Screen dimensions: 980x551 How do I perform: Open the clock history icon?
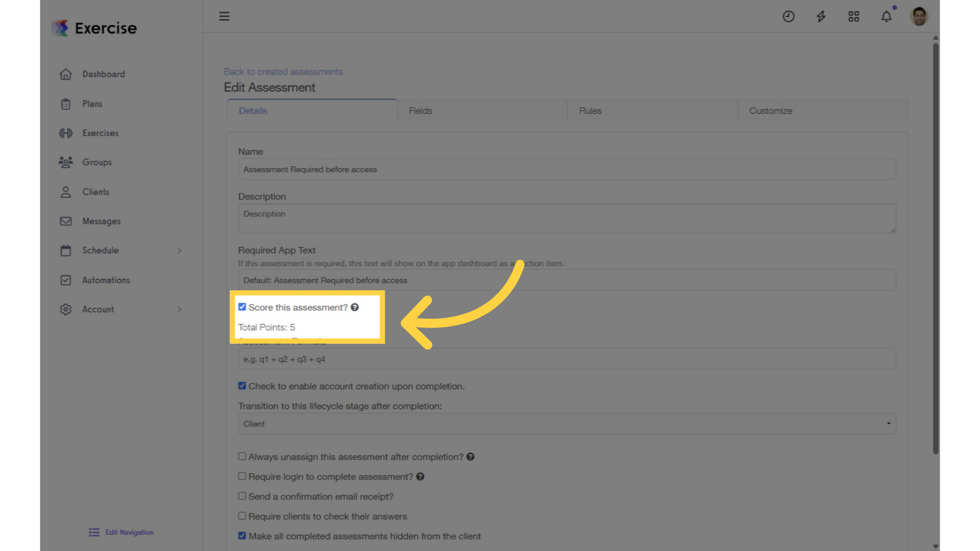click(789, 16)
